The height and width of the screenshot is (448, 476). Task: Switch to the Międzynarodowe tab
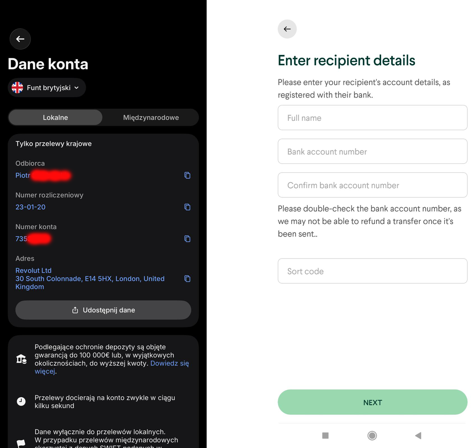pos(151,117)
